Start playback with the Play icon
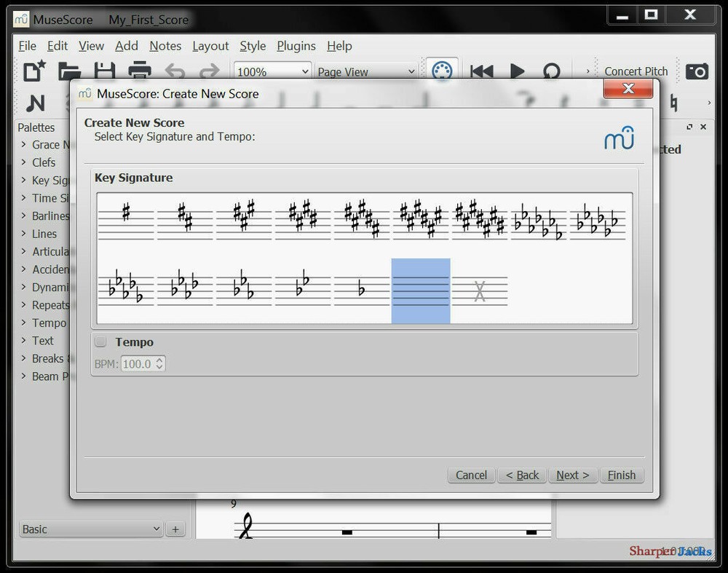728x573 pixels. (518, 71)
